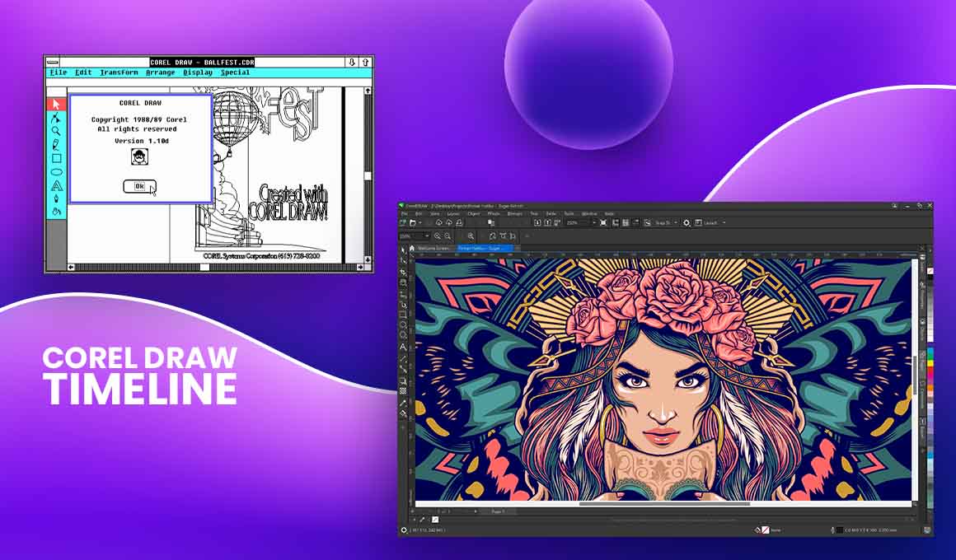Viewport: 956px width, 560px height.
Task: Select the magnifying glass Zoom tool in old toolbox
Action: click(x=56, y=131)
